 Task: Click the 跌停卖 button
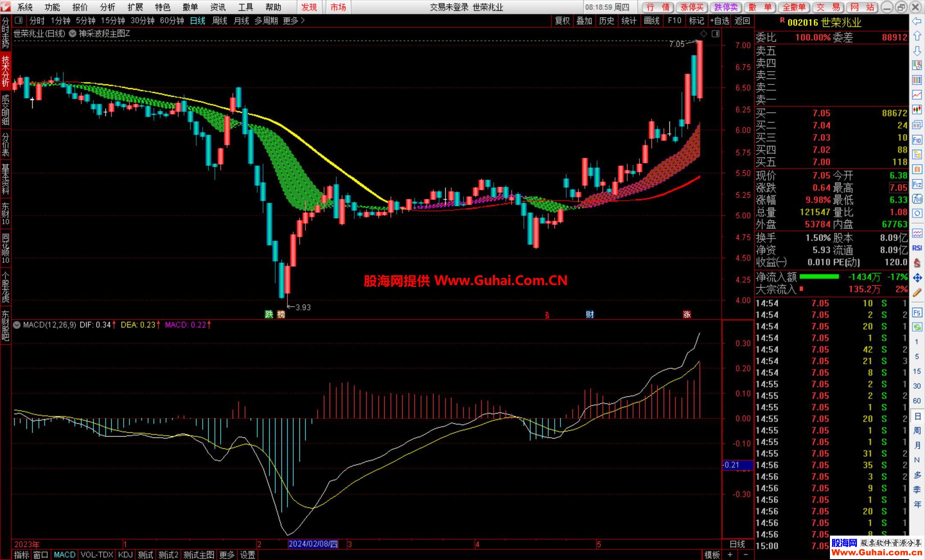(726, 7)
